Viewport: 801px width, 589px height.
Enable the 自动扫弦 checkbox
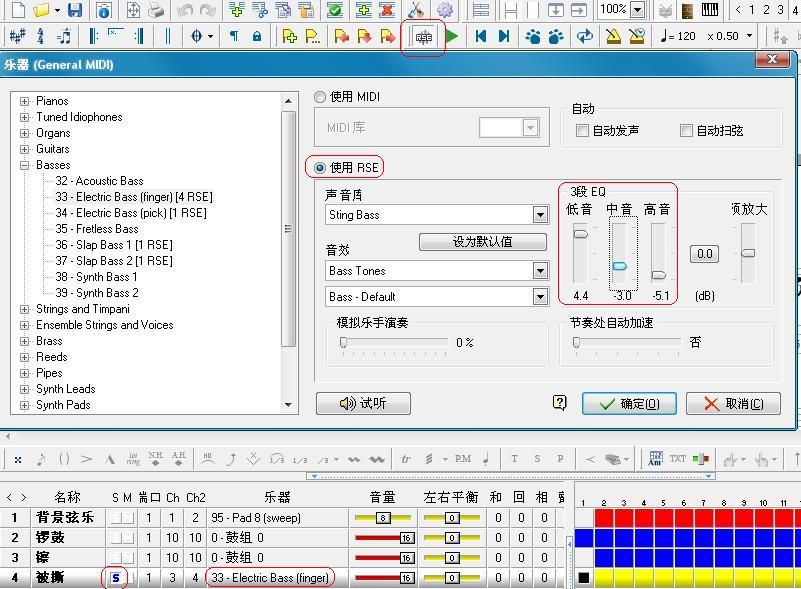click(x=686, y=131)
